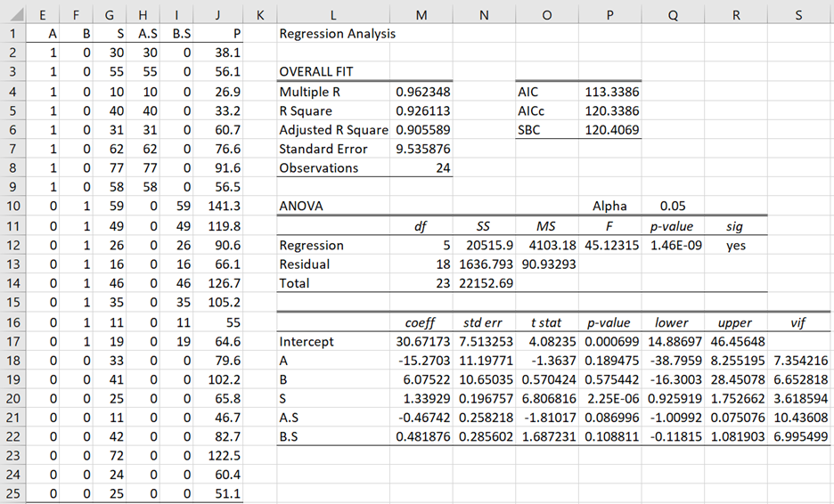Click the 'std err' heading cell
This screenshot has height=504, width=834.
tap(484, 322)
